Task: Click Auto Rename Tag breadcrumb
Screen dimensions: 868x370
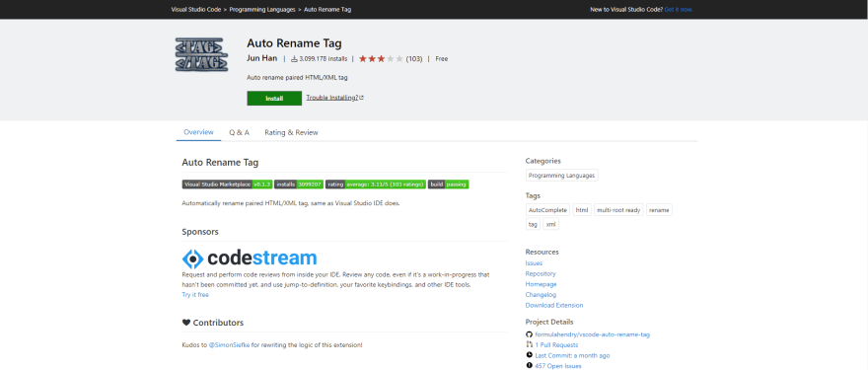Action: tap(327, 10)
